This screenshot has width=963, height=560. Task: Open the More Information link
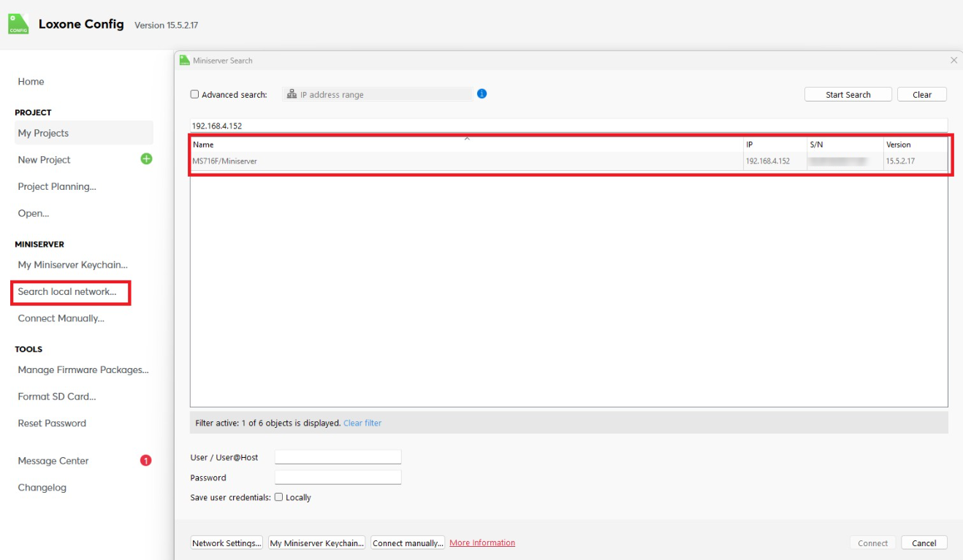pyautogui.click(x=482, y=542)
